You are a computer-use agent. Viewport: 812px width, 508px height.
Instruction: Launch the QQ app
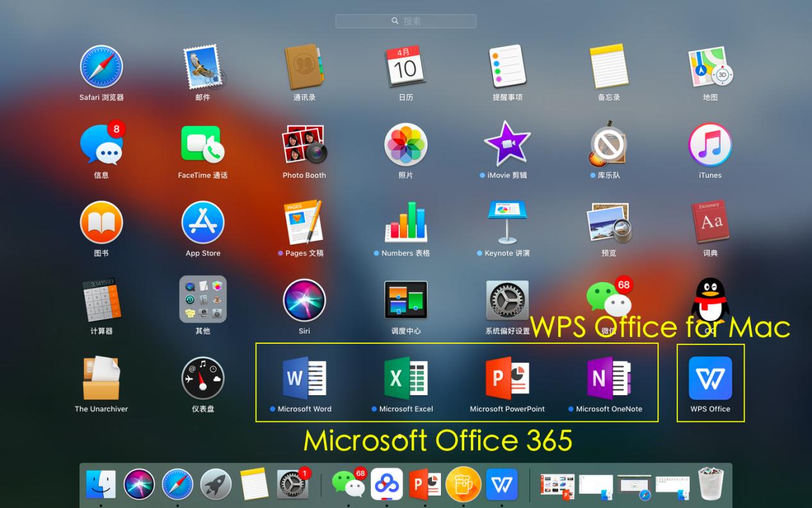(x=710, y=300)
